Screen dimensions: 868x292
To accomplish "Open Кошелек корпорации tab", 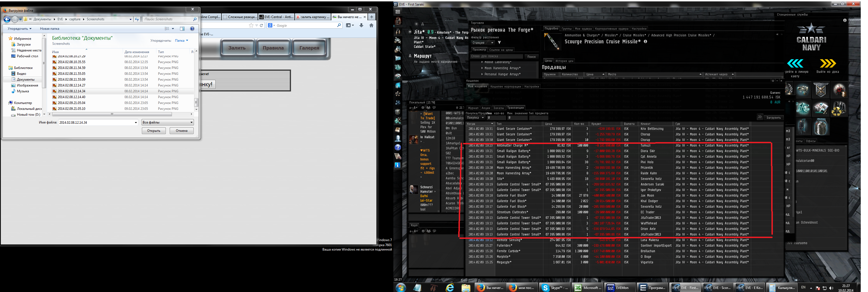I will tap(505, 86).
